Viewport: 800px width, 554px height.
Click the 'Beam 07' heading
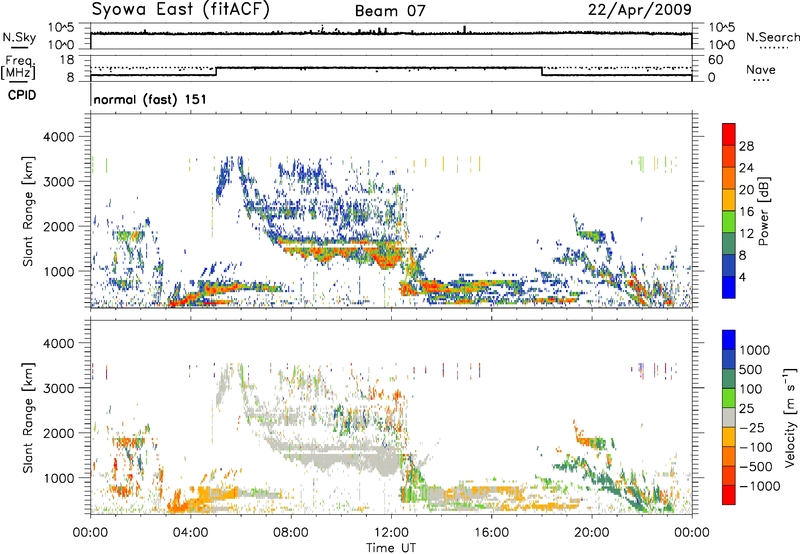(x=390, y=11)
